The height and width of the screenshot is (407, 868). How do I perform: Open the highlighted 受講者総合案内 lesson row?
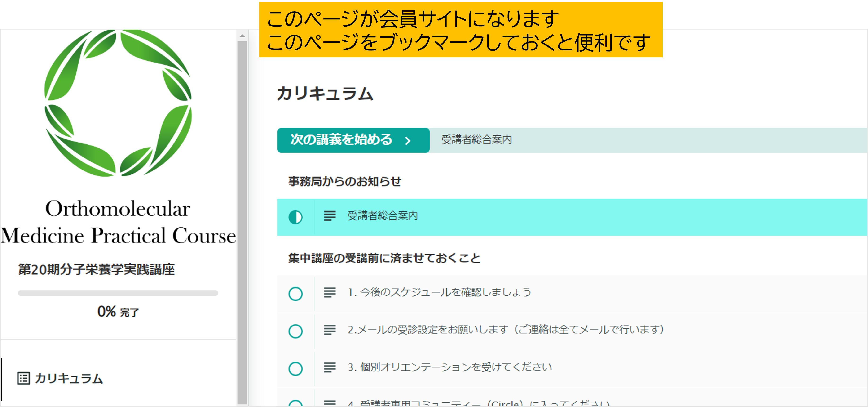(x=383, y=216)
